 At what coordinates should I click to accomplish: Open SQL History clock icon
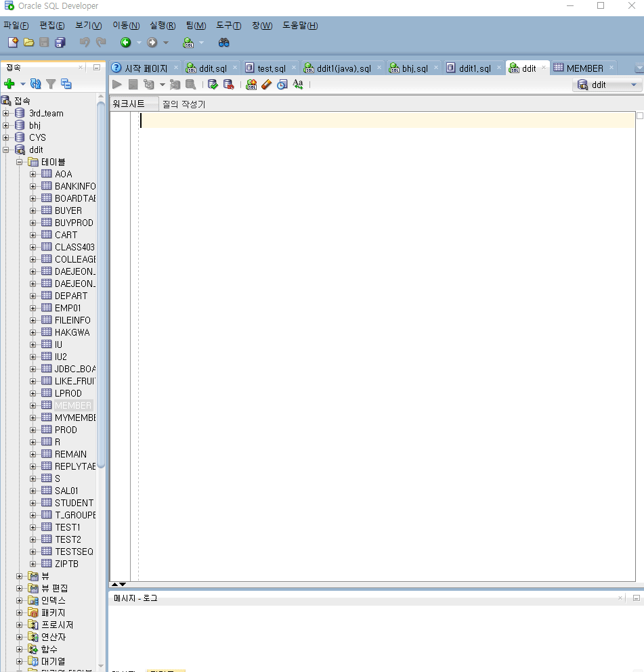282,85
